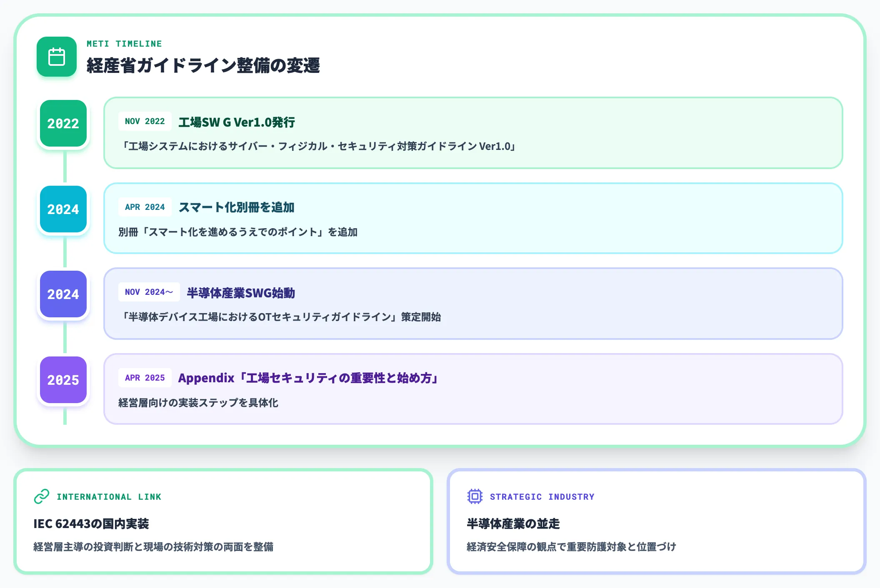Click the title スマート化別冊を追加
The width and height of the screenshot is (880, 588).
236,207
